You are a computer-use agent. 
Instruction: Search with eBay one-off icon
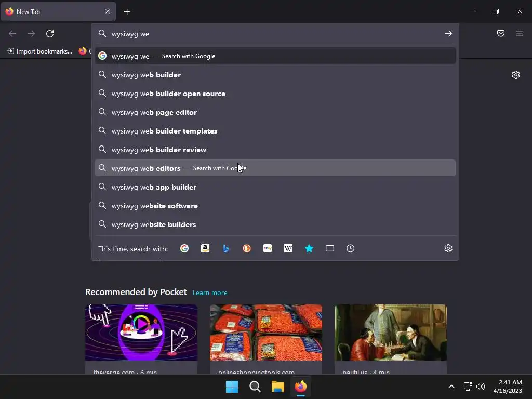click(268, 248)
